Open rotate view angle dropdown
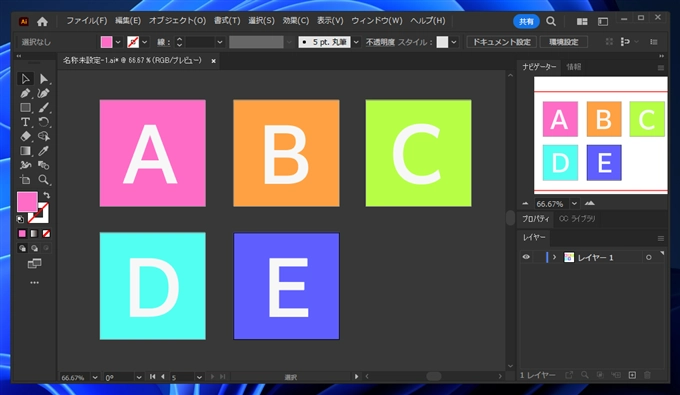680x395 pixels. 139,377
